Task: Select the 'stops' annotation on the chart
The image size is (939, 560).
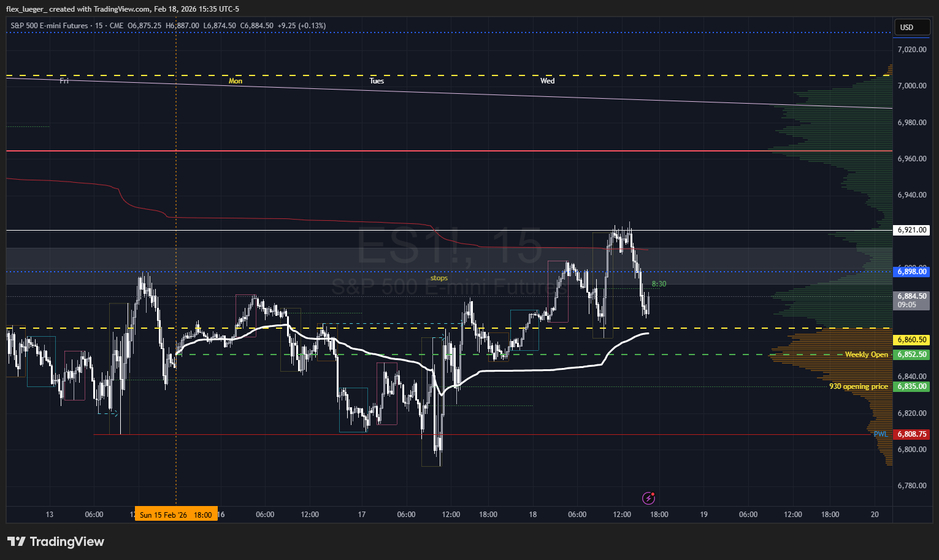Action: click(439, 278)
